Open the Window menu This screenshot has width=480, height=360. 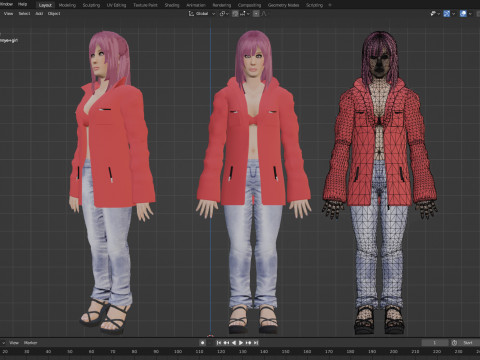tap(6, 4)
